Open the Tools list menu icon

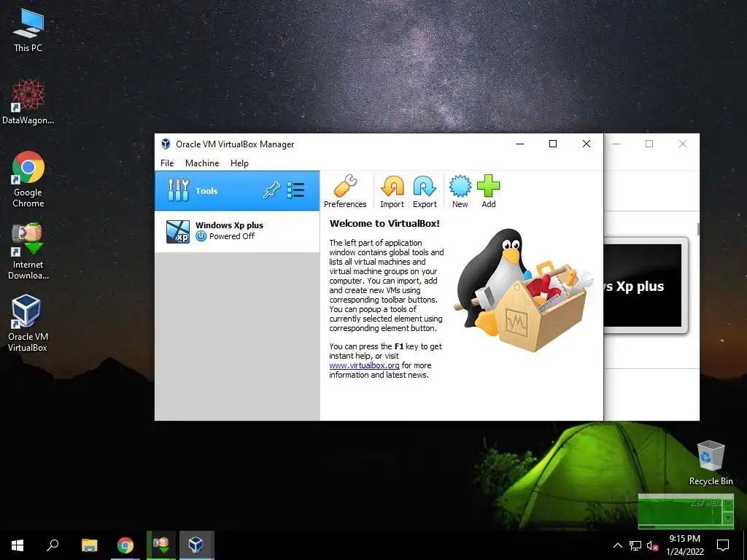coord(296,190)
